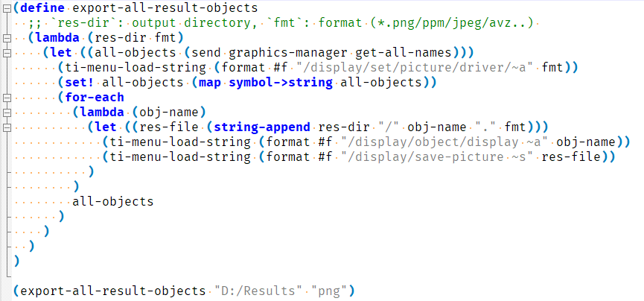Click 'get-all-names' text
This screenshot has width=644, height=301.
405,53
